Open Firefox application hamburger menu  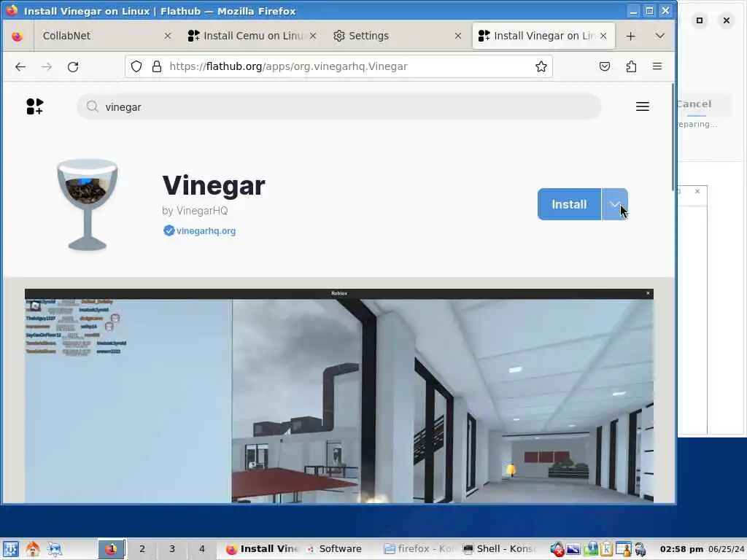pyautogui.click(x=657, y=66)
